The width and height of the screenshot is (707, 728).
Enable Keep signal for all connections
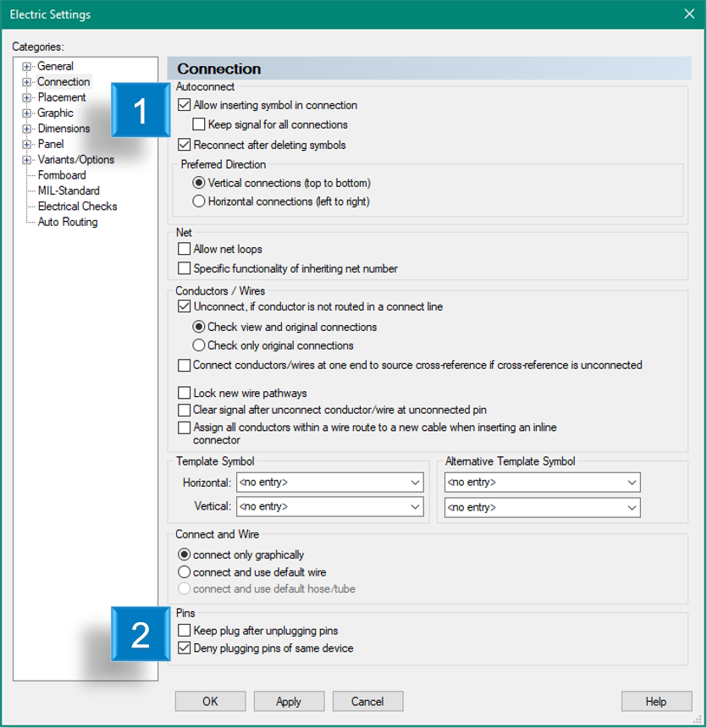(201, 124)
